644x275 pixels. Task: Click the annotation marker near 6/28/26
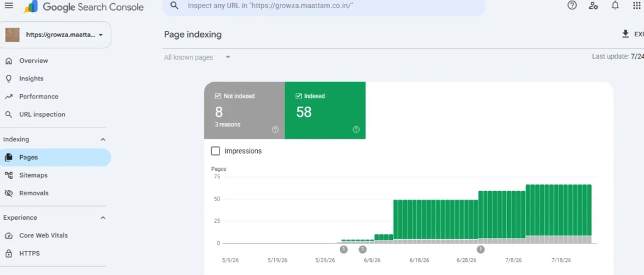click(480, 249)
